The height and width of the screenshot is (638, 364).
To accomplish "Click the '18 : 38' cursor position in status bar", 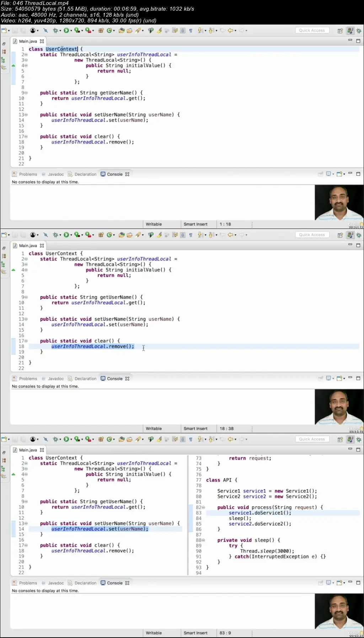I will (x=226, y=429).
